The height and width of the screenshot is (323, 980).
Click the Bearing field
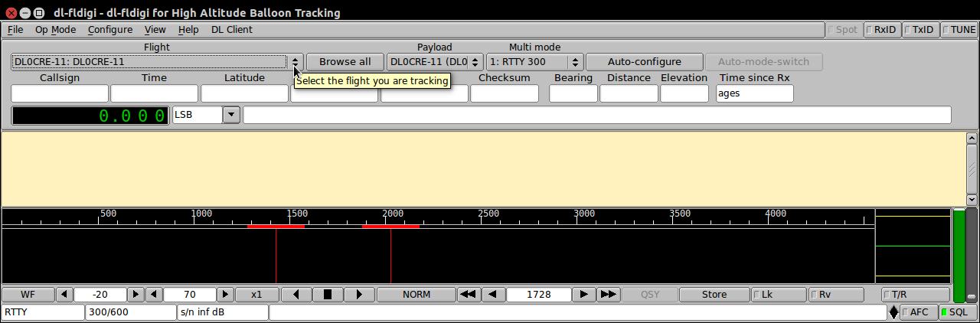pyautogui.click(x=573, y=93)
